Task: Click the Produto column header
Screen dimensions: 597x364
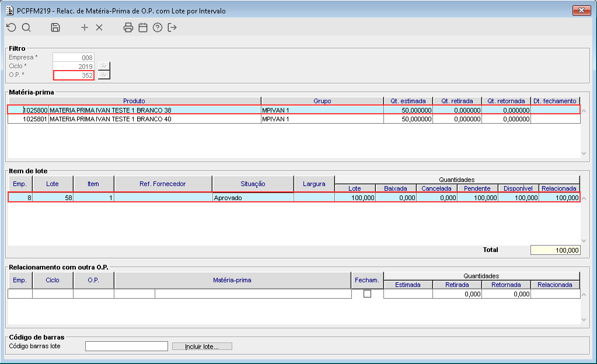Action: point(134,101)
